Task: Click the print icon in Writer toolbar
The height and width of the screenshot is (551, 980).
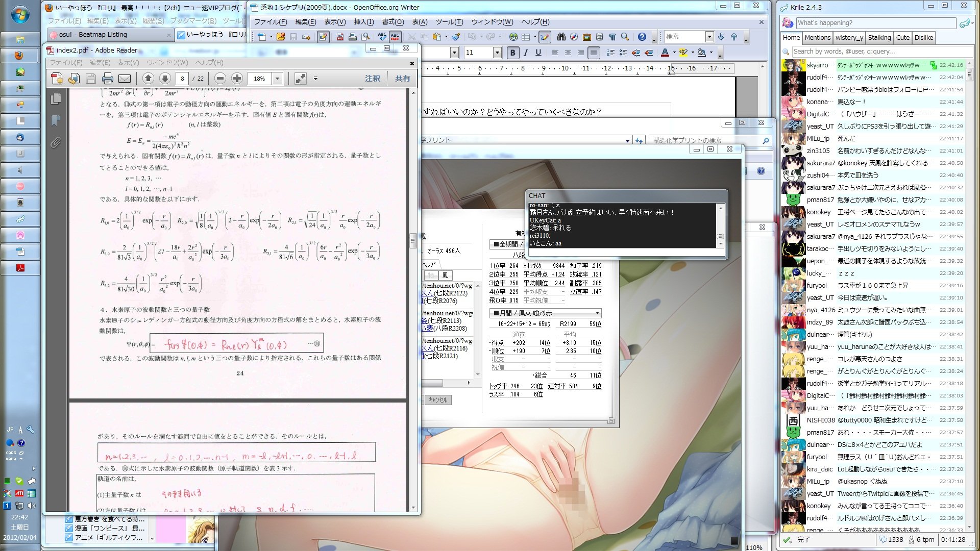Action: 353,37
